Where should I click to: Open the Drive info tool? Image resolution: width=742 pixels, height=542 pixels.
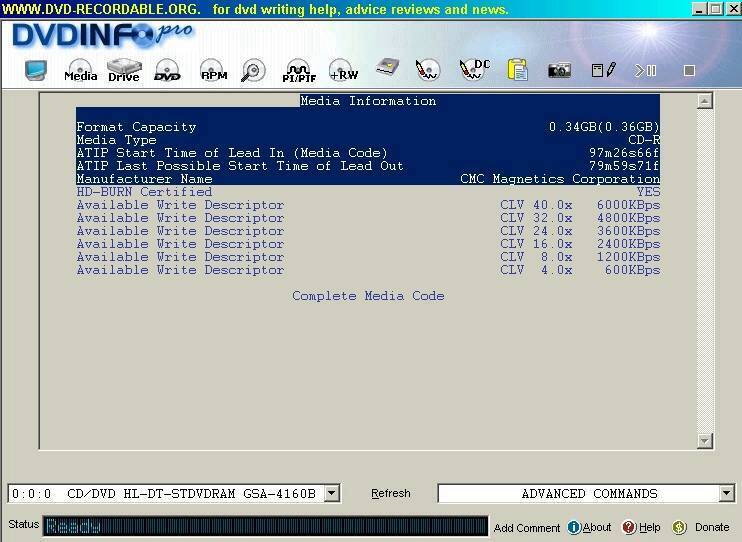(x=124, y=71)
